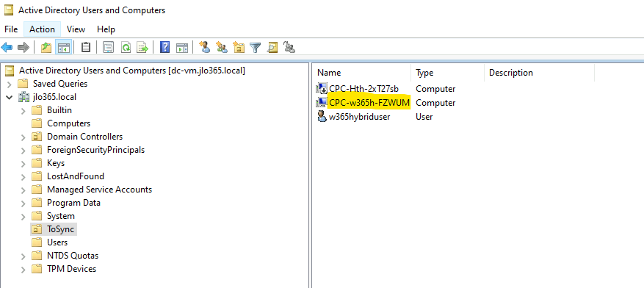Screen dimensions: 644x288
Task: Open the Help menu
Action: (106, 29)
